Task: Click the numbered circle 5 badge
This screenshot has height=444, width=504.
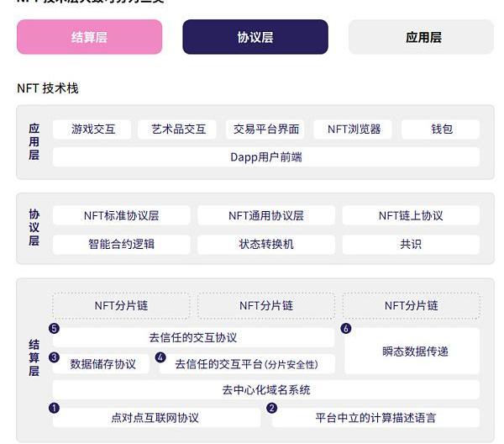Action: coord(55,328)
